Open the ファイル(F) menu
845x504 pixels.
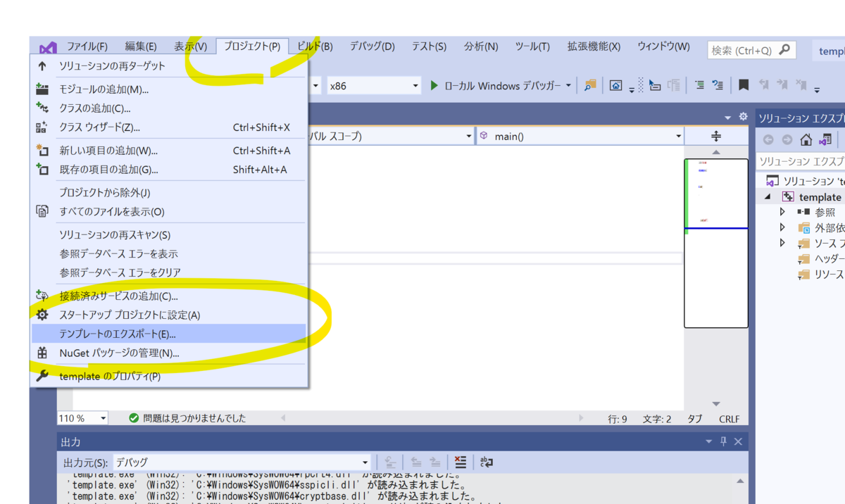[x=87, y=46]
